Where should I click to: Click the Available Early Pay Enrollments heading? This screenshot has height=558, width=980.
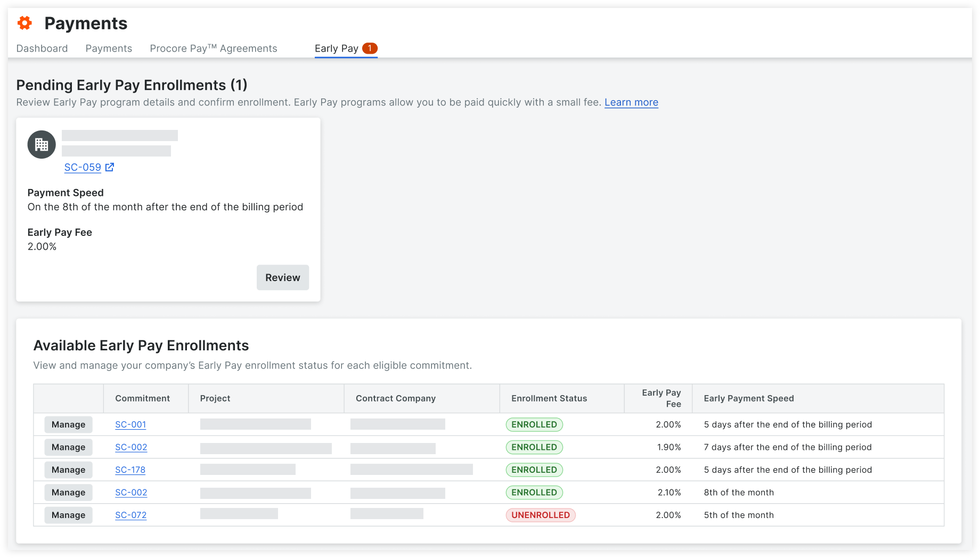coord(141,346)
